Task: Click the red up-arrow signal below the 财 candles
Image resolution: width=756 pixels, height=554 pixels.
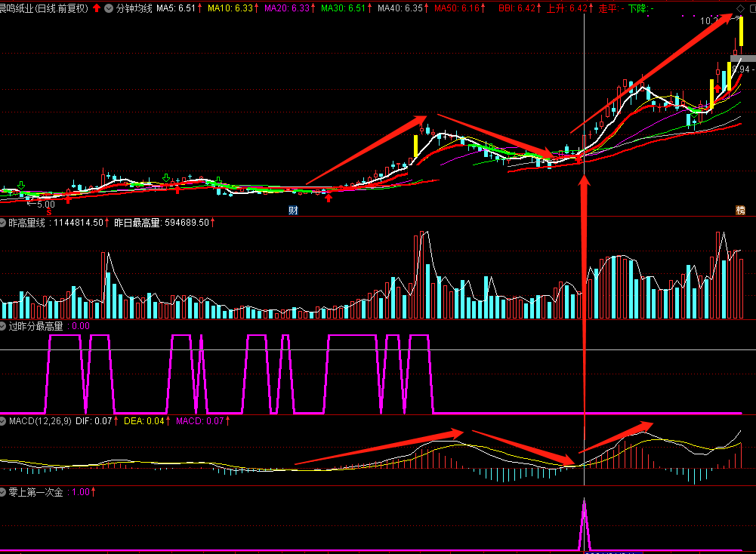Action: point(329,198)
